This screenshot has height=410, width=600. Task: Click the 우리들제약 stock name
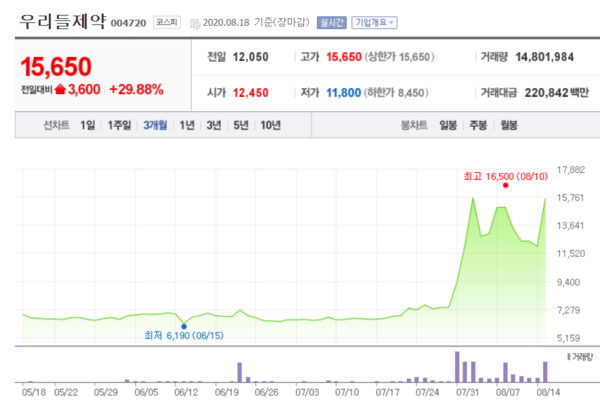click(63, 21)
